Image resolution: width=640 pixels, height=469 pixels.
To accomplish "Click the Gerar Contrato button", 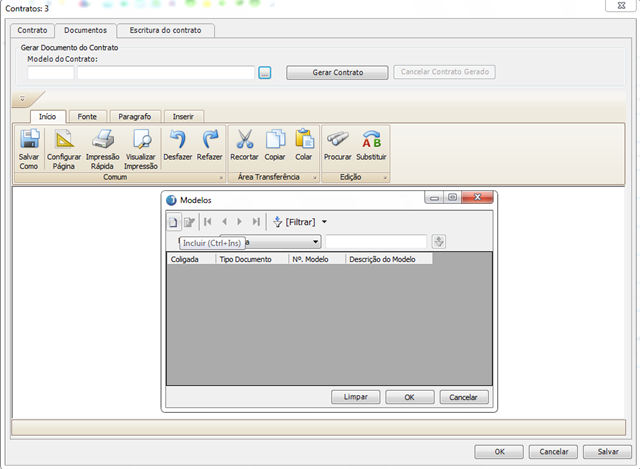I will coord(337,72).
